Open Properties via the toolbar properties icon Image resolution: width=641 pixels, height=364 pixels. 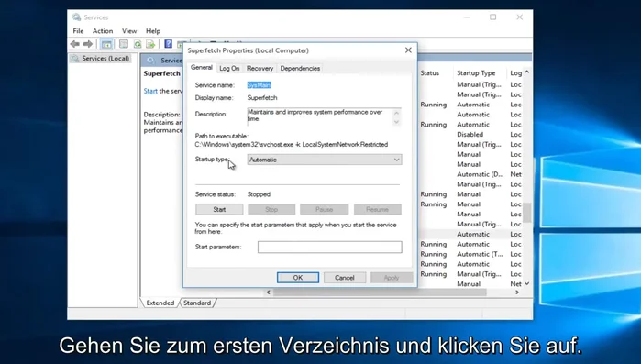click(124, 44)
